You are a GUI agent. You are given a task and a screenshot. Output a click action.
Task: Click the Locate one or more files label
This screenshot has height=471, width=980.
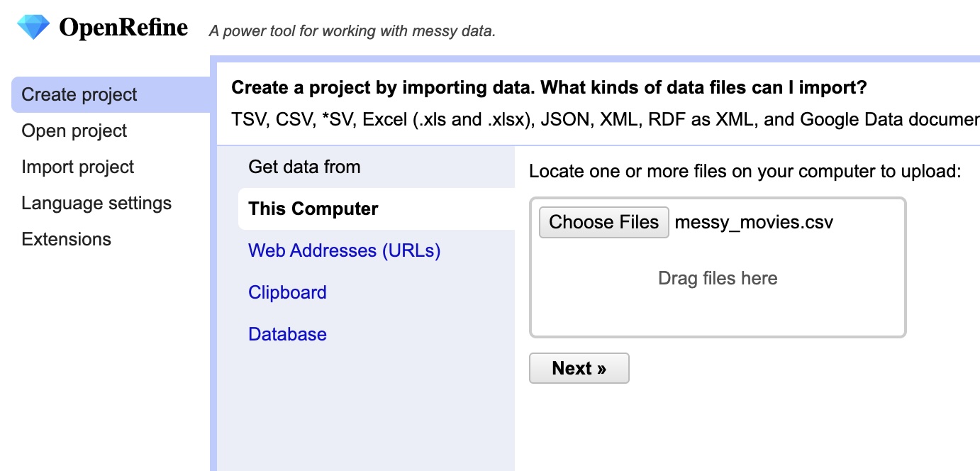click(x=745, y=172)
